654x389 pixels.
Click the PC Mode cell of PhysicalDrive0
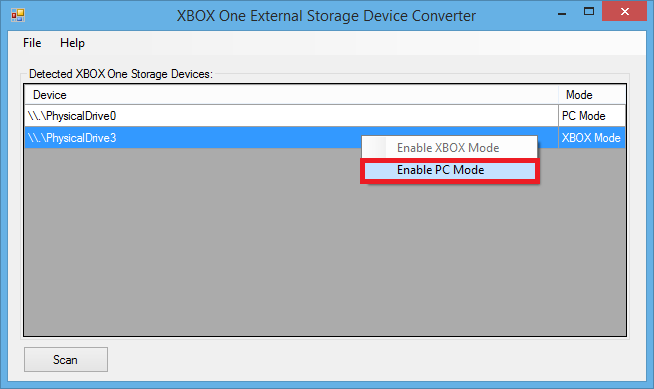tap(592, 116)
